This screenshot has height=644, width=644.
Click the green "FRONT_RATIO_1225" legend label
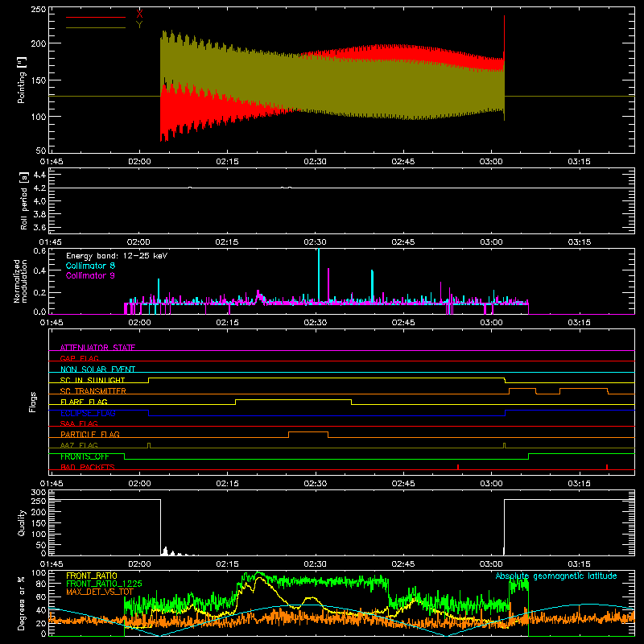pyautogui.click(x=104, y=584)
